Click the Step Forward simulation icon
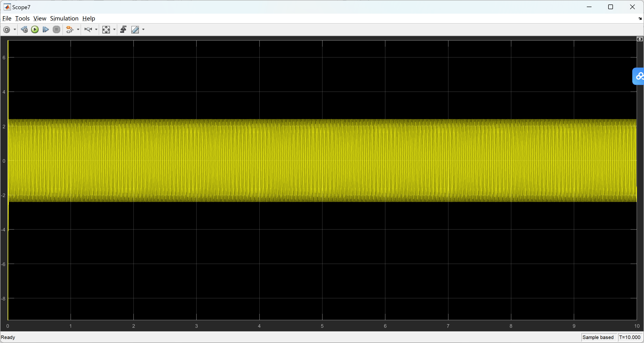 pos(45,30)
